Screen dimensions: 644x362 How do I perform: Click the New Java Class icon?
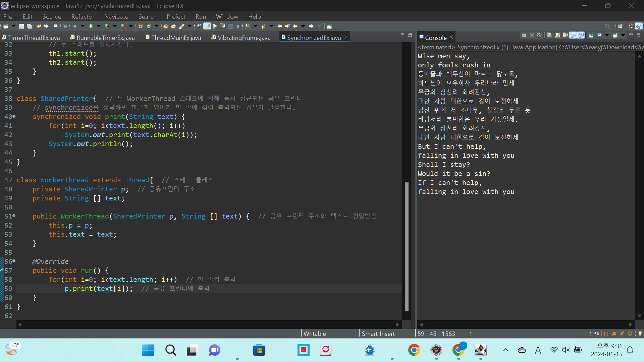pyautogui.click(x=149, y=26)
